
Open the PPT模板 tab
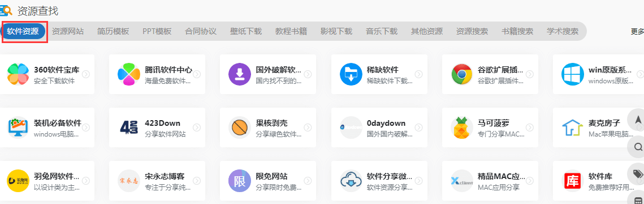tap(157, 31)
